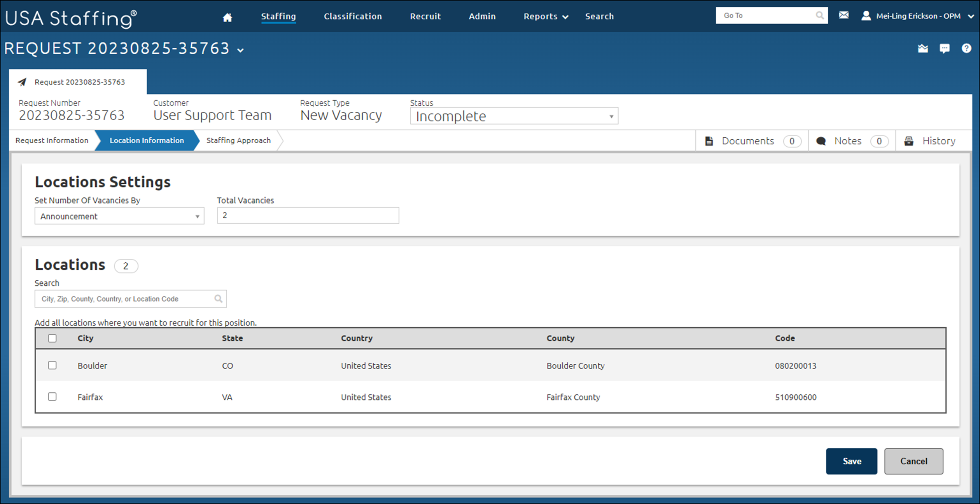The width and height of the screenshot is (980, 504).
Task: Click the Documents file icon
Action: (x=709, y=141)
